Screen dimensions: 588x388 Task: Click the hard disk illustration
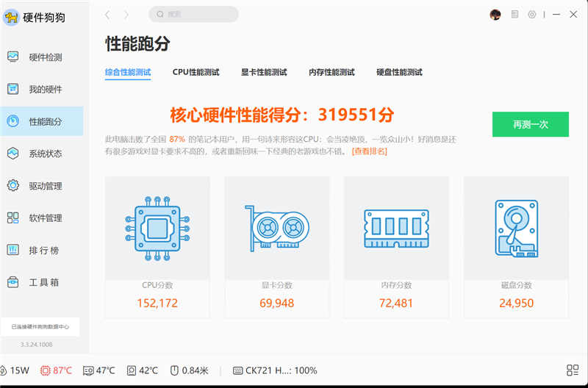(x=517, y=229)
